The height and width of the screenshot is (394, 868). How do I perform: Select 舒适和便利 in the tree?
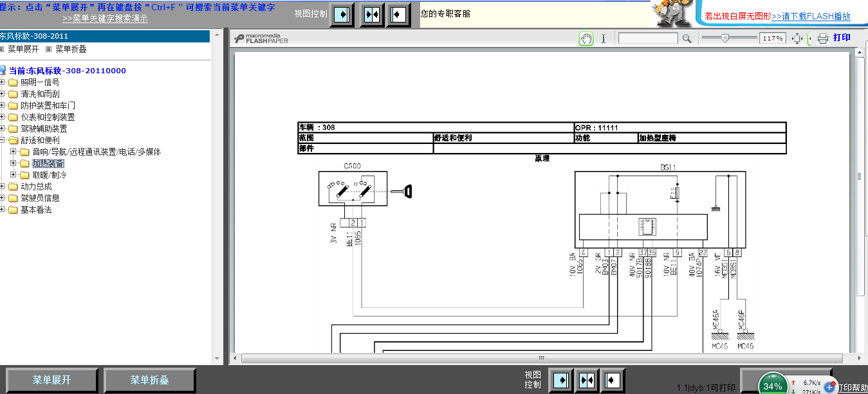coord(40,140)
